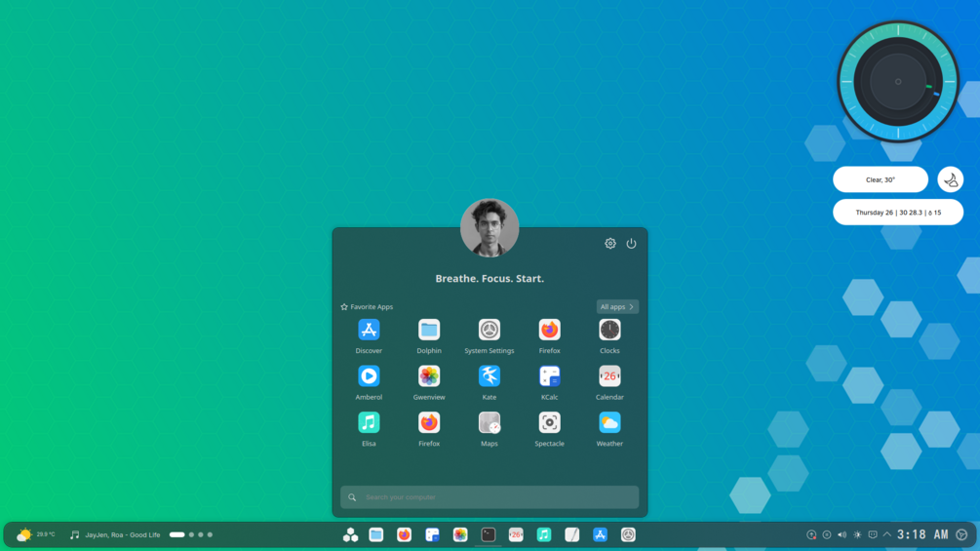Open brightness control in tray

[857, 534]
